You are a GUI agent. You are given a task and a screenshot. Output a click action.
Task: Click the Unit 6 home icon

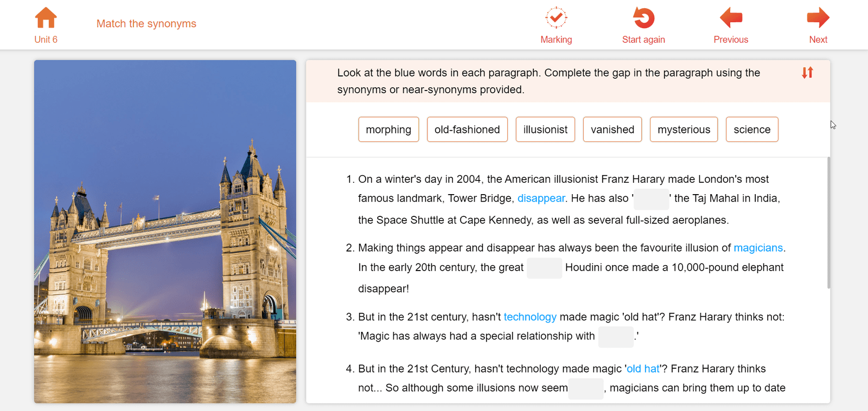[46, 18]
